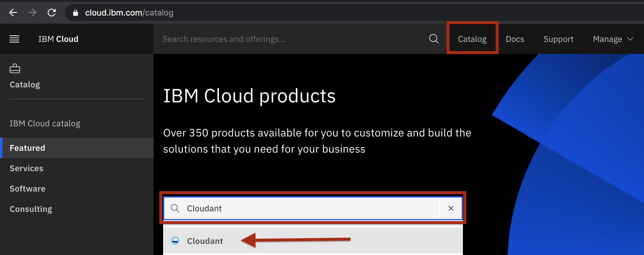Open the Support menu item

coord(558,39)
